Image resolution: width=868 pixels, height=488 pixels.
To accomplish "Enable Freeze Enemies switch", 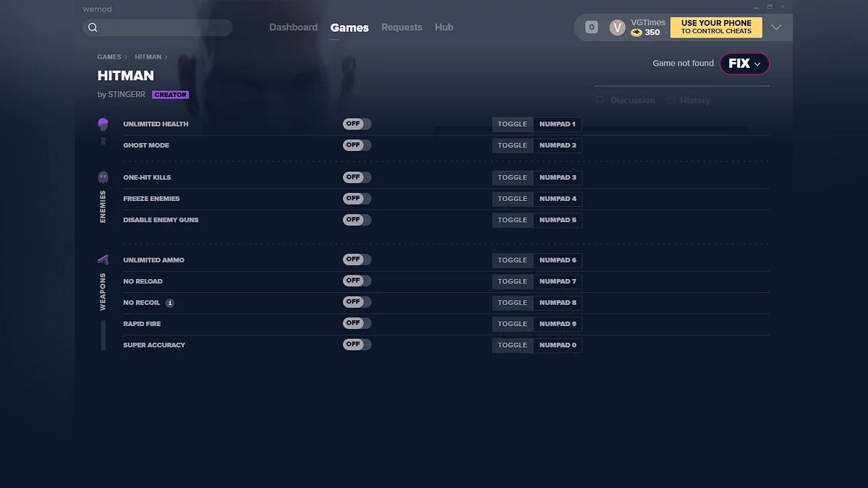I will [357, 198].
